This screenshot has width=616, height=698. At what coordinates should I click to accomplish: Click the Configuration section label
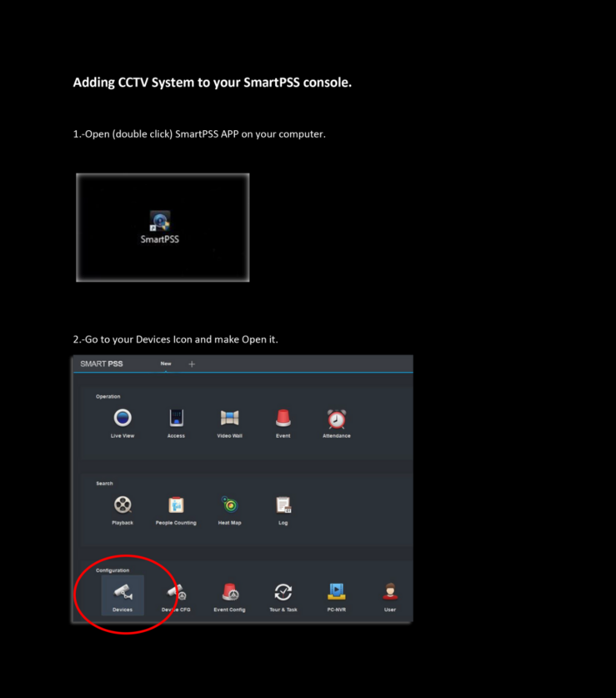click(113, 570)
